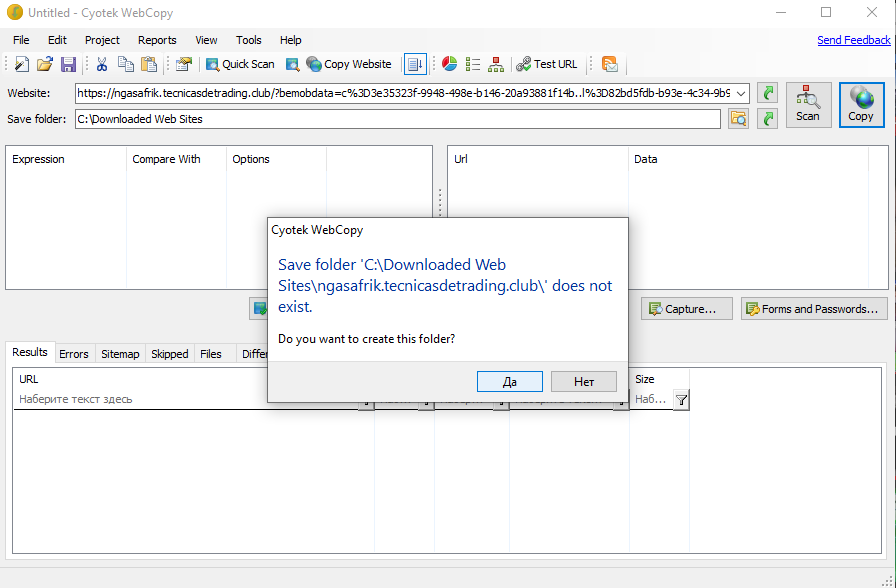Click the RSS feed mail icon
This screenshot has height=588, width=896.
click(x=610, y=64)
